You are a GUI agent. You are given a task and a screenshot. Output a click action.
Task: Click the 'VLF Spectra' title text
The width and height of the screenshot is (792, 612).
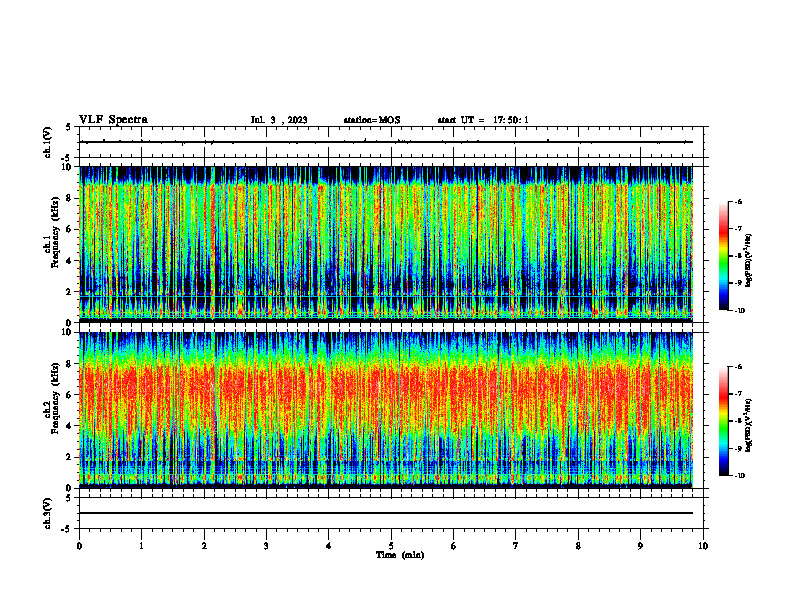click(x=113, y=120)
